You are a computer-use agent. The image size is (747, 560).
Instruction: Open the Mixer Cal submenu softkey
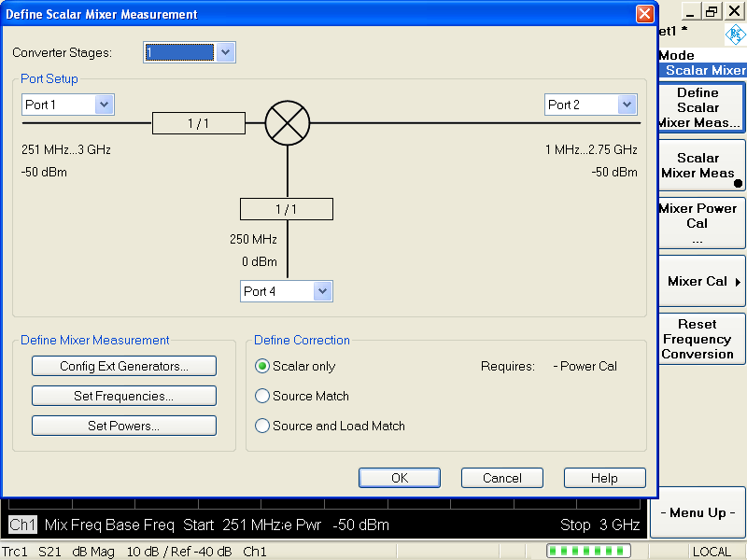click(698, 282)
